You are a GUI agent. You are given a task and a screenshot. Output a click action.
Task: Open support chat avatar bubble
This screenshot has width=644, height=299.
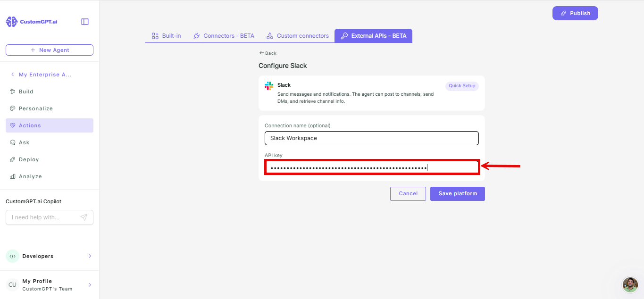tap(630, 285)
